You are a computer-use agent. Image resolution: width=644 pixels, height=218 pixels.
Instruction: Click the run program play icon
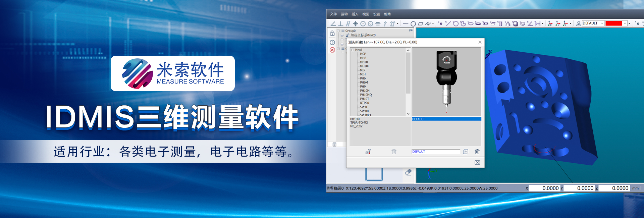point(332,42)
